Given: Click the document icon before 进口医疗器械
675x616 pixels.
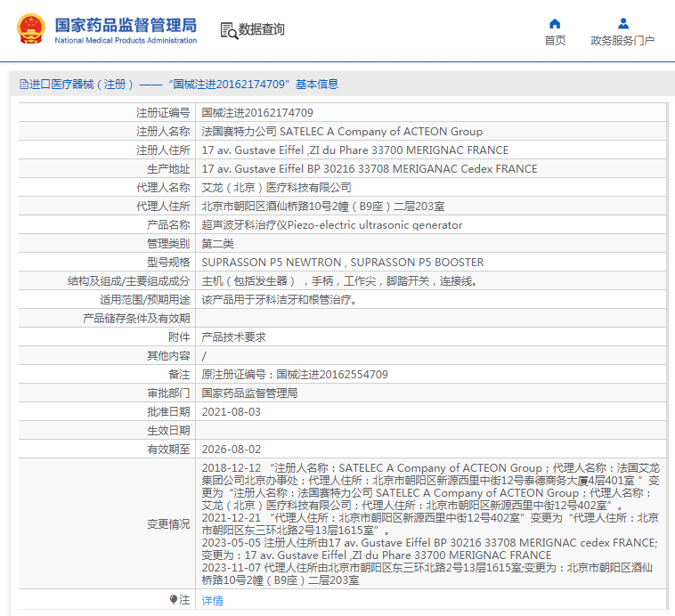Looking at the screenshot, I should [24, 85].
